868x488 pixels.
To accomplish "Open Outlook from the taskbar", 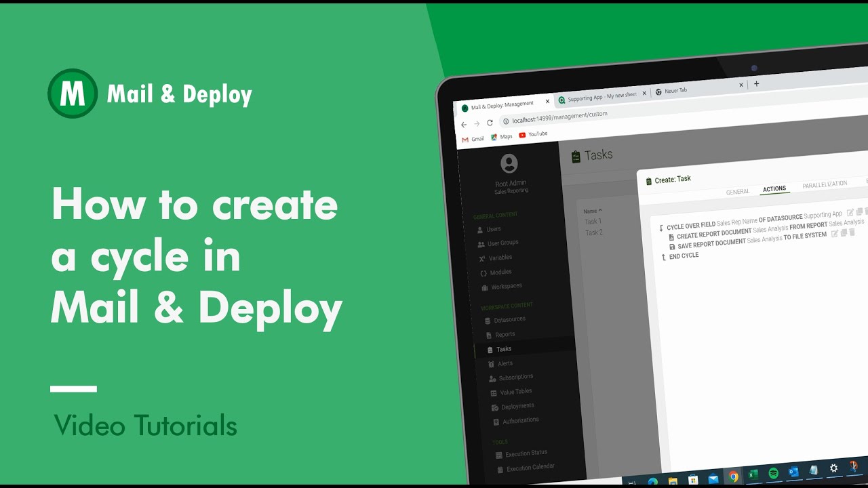I will coord(793,471).
